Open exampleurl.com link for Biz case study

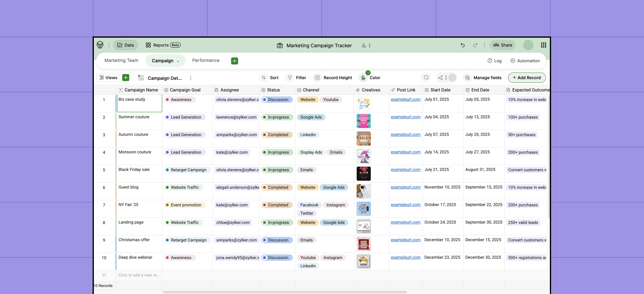click(405, 99)
